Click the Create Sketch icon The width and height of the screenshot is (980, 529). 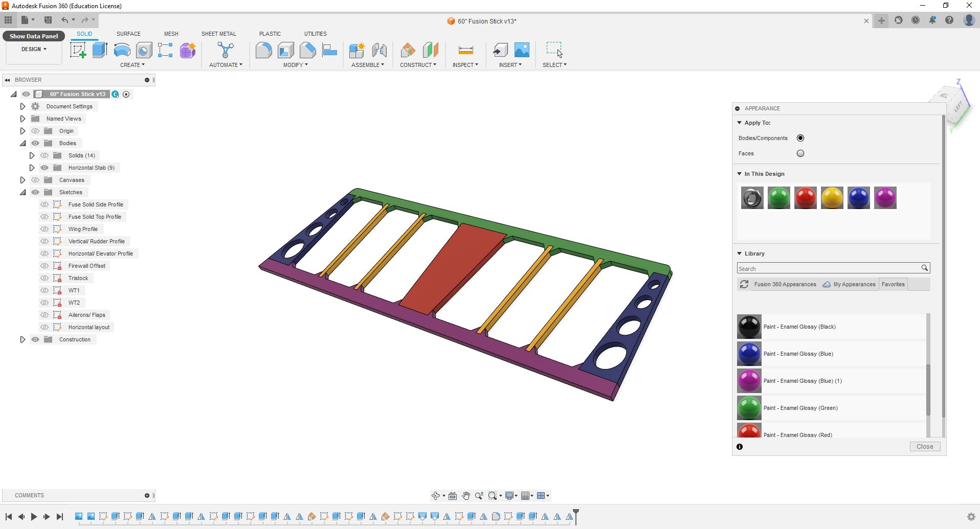78,50
